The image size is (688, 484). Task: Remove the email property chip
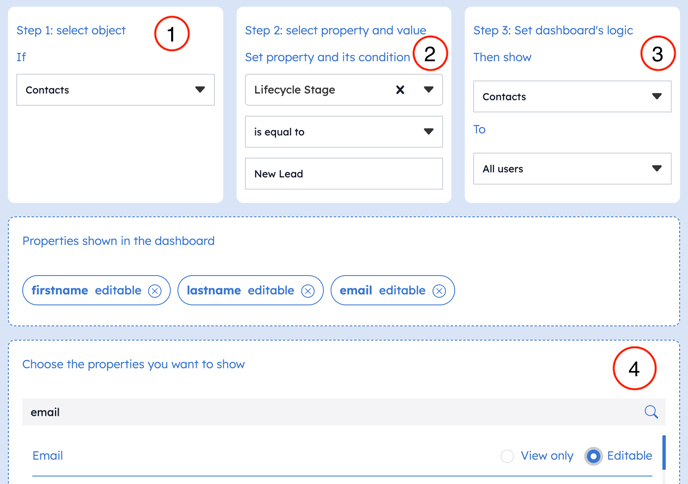pos(439,291)
